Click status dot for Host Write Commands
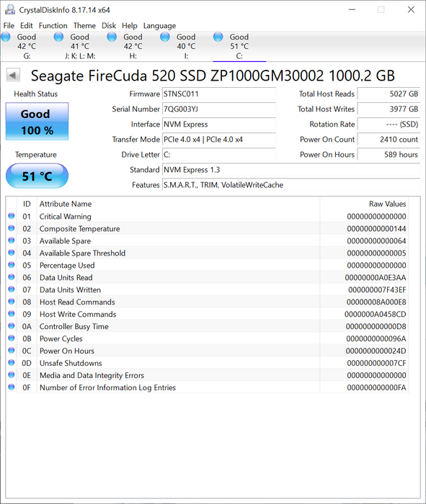The width and height of the screenshot is (426, 504). click(x=12, y=314)
